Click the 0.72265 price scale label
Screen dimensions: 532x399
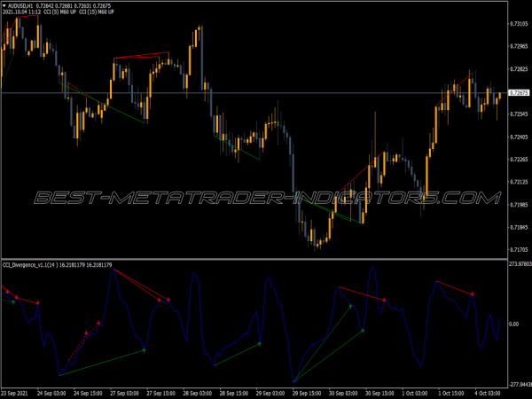[x=519, y=159]
